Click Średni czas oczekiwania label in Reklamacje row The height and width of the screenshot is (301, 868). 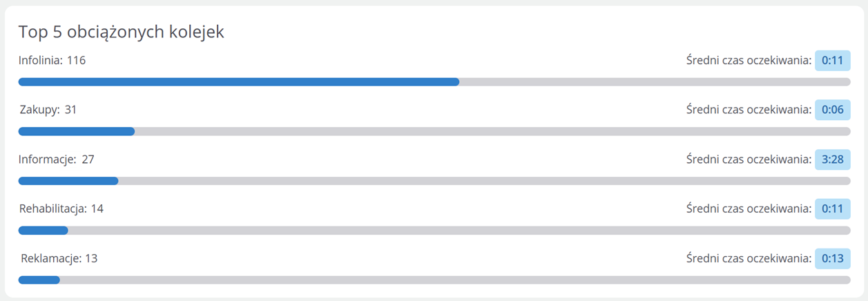(749, 259)
